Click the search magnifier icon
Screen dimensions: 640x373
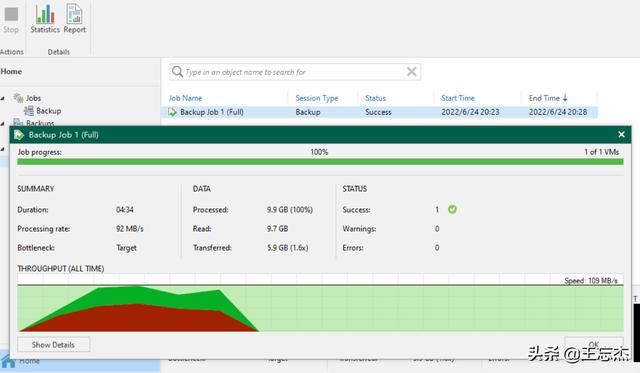point(177,72)
